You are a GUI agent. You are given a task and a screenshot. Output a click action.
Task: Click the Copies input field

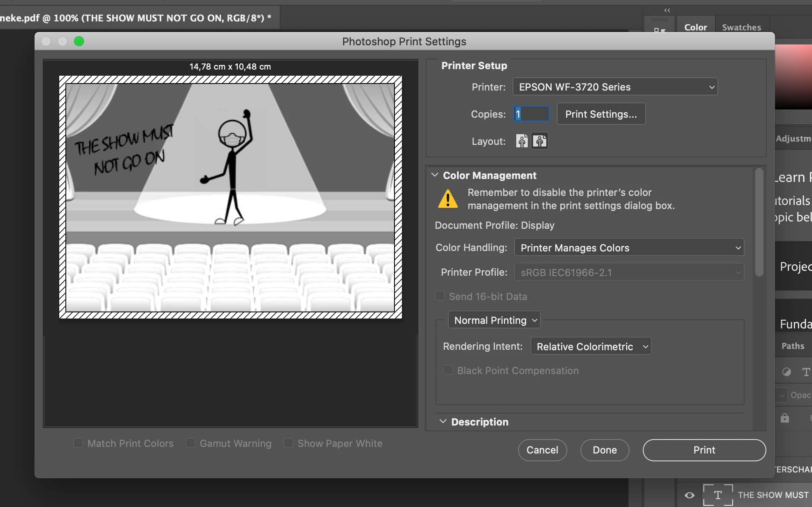coord(531,114)
